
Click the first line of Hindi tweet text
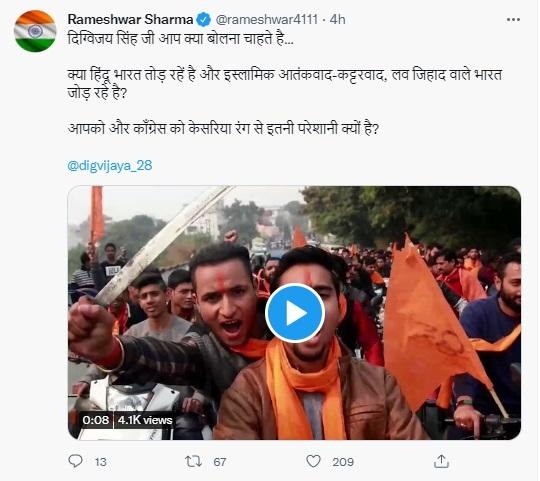(x=180, y=39)
